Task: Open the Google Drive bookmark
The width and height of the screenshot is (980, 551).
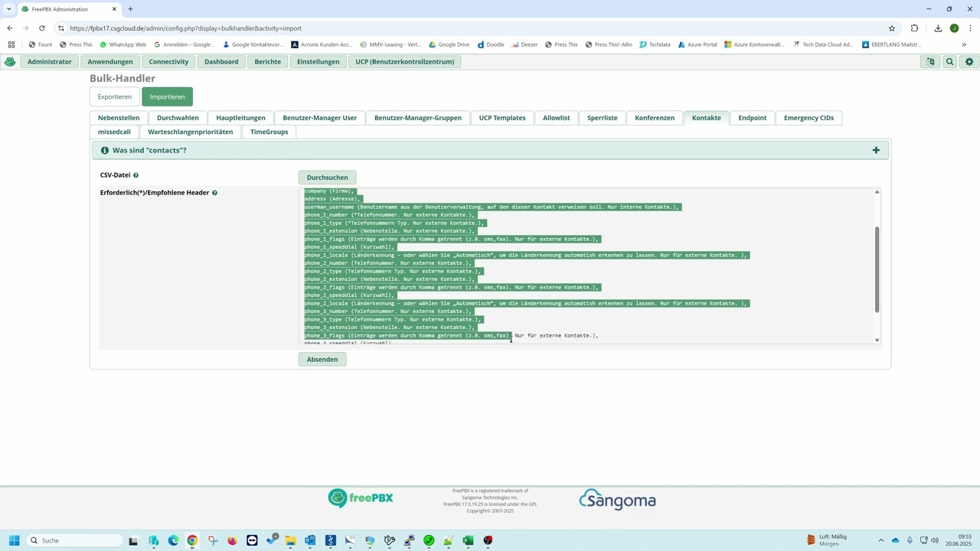Action: pyautogui.click(x=449, y=44)
